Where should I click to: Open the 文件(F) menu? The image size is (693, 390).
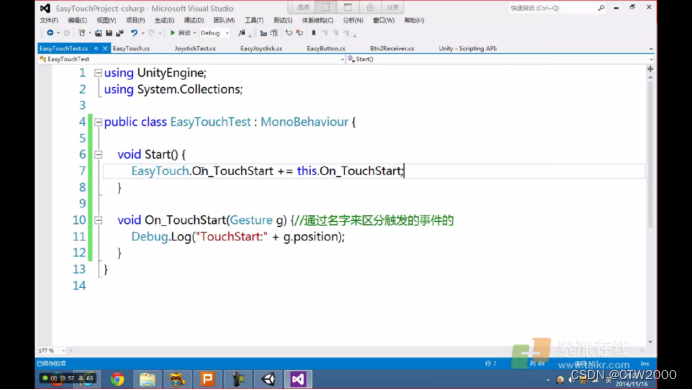49,20
